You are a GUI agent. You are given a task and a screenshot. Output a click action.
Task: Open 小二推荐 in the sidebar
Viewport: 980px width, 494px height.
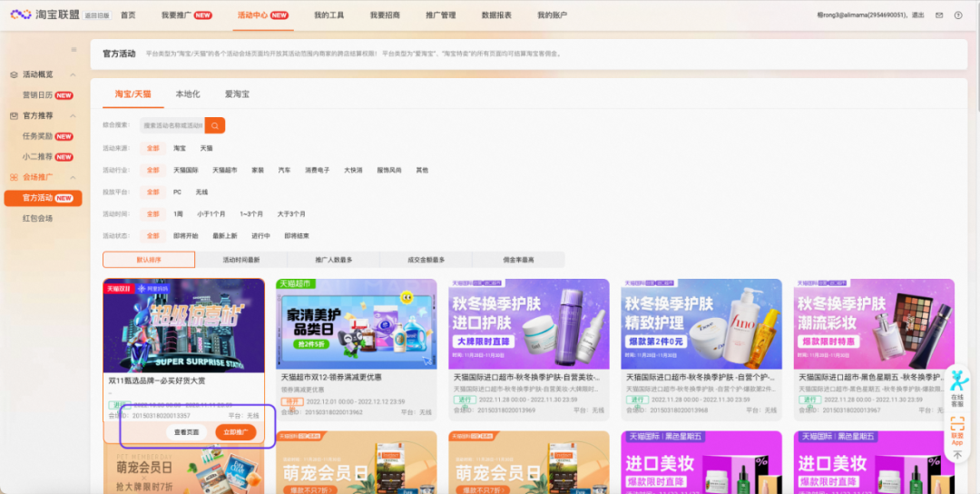[x=47, y=156]
